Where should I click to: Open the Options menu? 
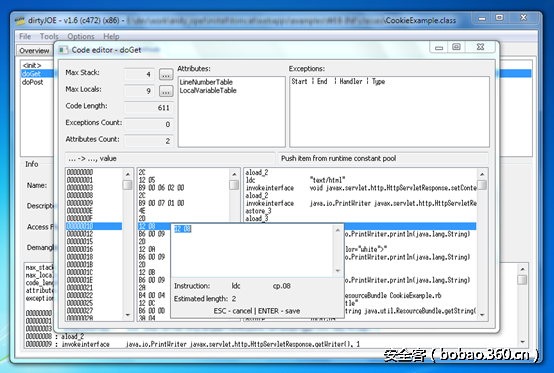[x=81, y=36]
